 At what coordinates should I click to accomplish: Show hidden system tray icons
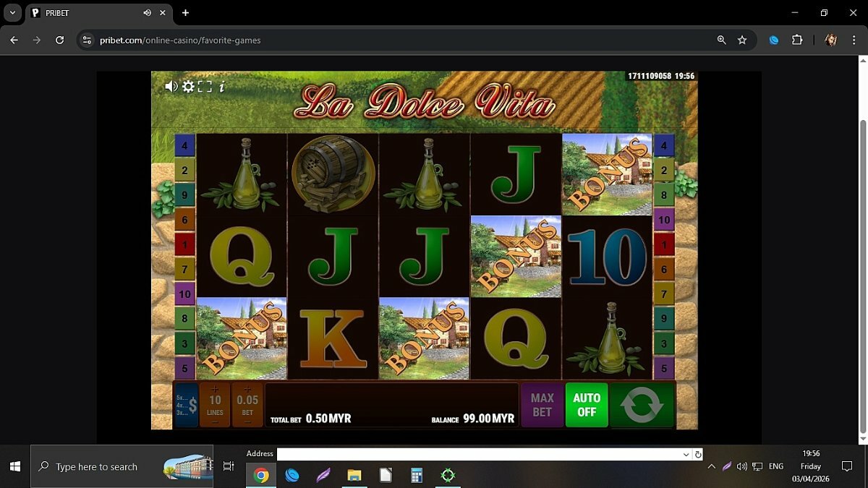[711, 467]
